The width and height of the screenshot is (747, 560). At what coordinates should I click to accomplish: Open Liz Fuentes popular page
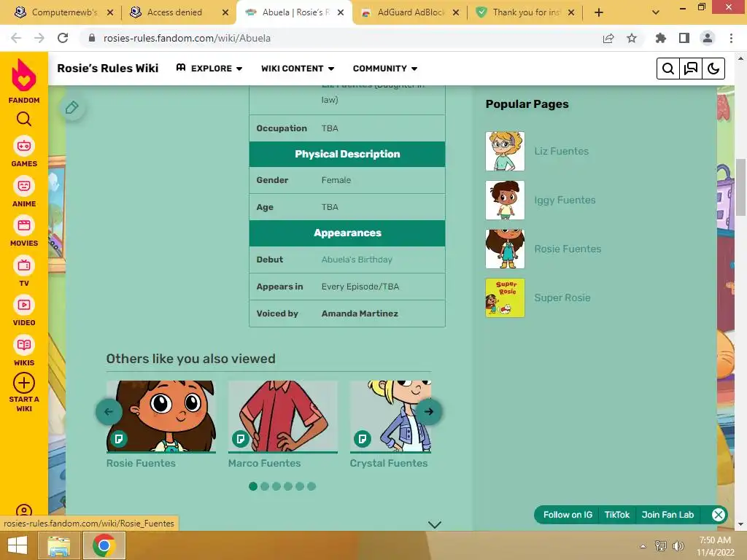tap(561, 152)
